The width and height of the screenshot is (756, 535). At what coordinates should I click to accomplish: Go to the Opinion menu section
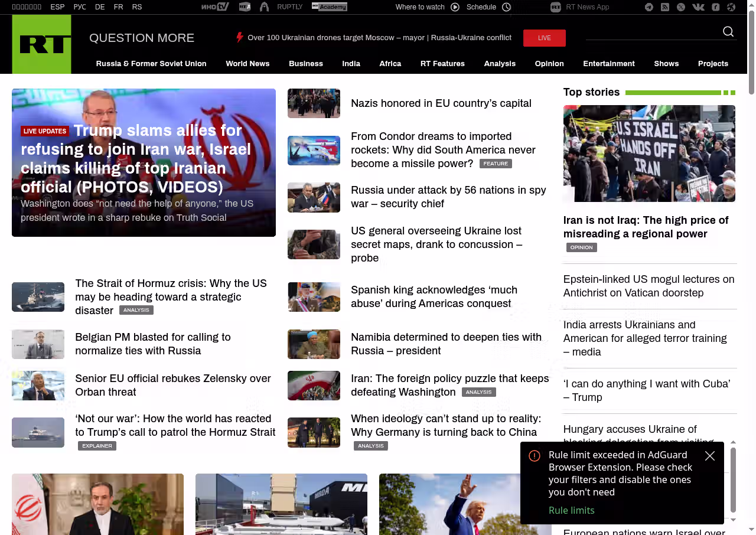coord(549,64)
